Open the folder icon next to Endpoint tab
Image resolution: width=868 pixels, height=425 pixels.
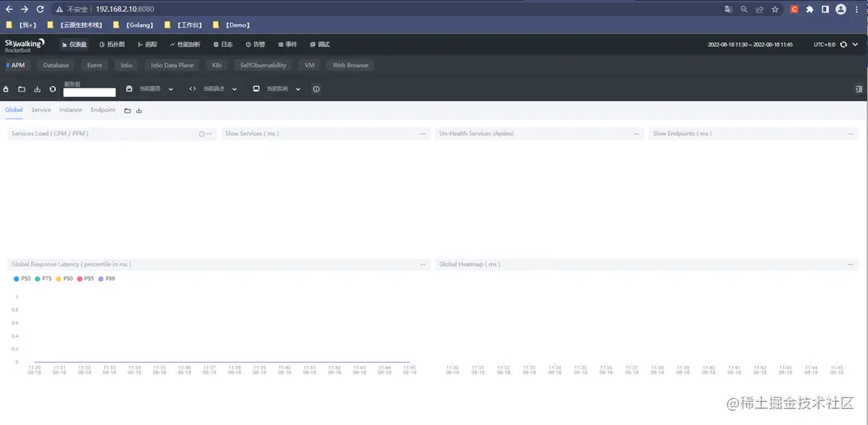(x=127, y=111)
